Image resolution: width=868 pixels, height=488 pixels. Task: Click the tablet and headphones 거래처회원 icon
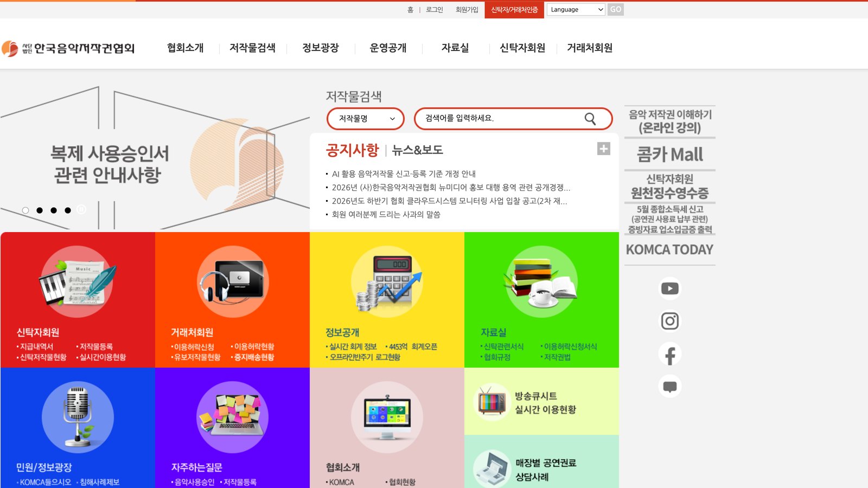[x=233, y=282]
